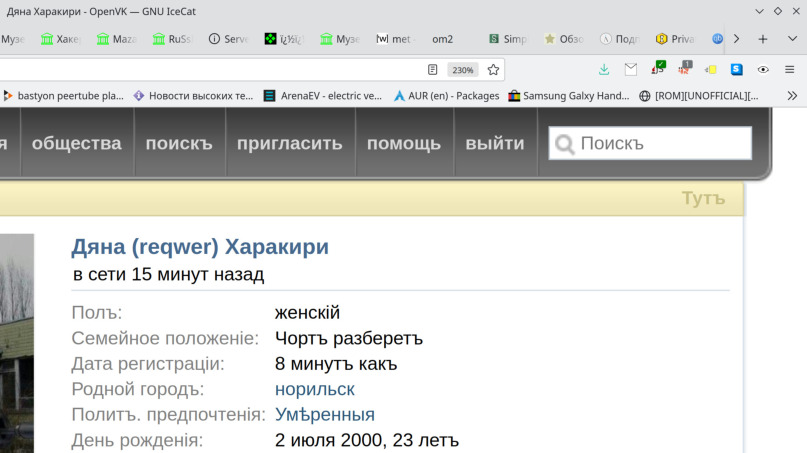Toggle reader view icon in address bar

[433, 70]
